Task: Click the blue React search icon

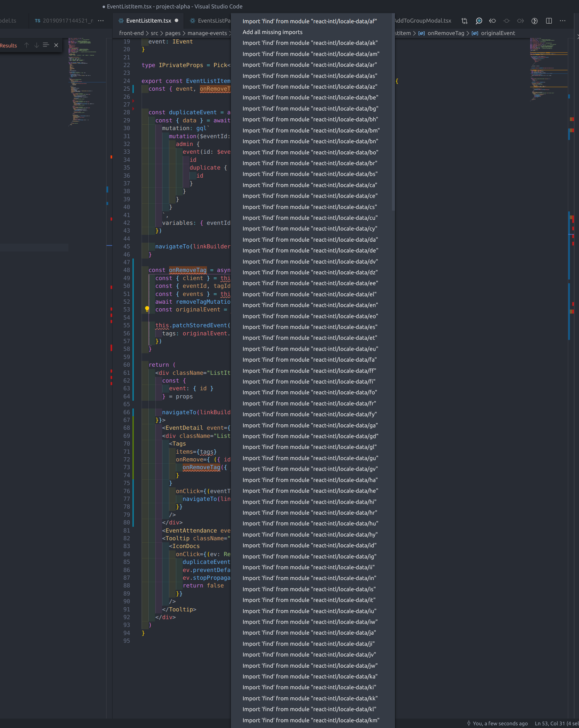Action: point(479,21)
